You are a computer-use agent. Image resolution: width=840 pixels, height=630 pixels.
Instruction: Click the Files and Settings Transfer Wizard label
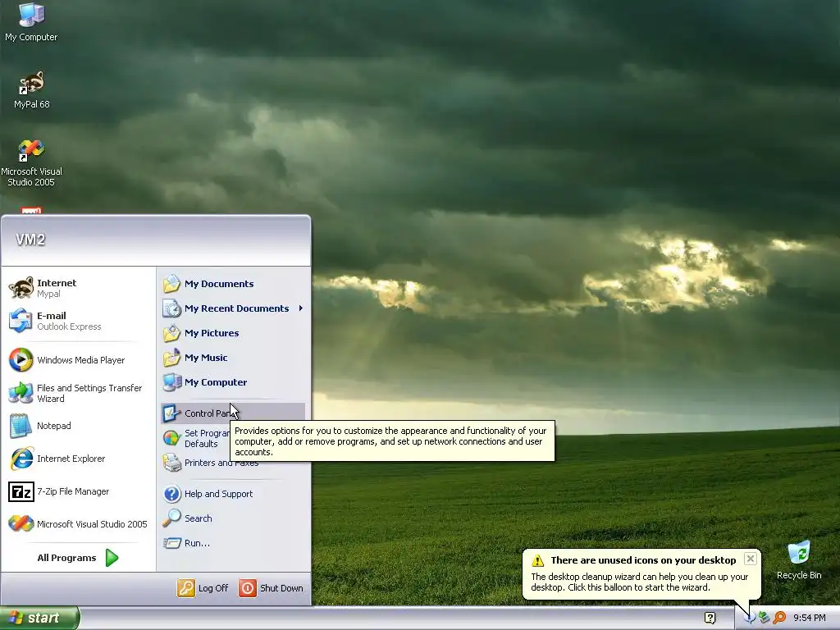(89, 393)
